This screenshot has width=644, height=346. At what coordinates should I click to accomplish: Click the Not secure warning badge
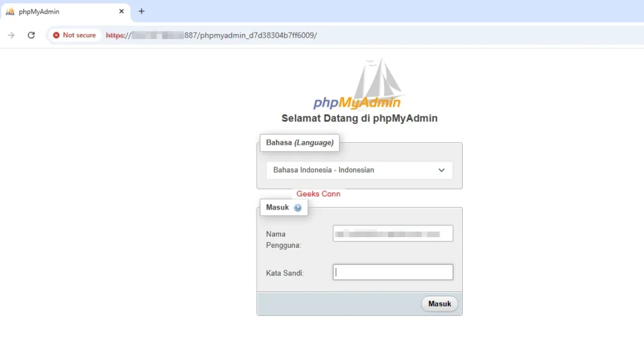[74, 35]
